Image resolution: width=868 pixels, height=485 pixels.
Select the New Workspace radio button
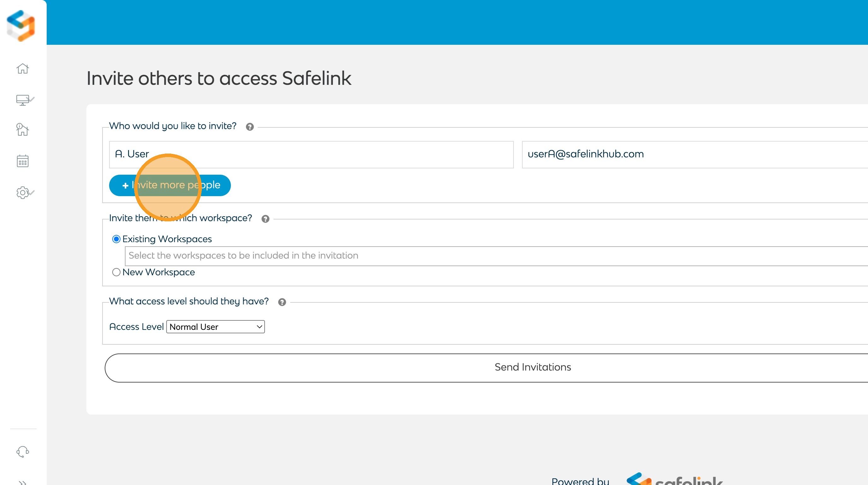click(116, 272)
